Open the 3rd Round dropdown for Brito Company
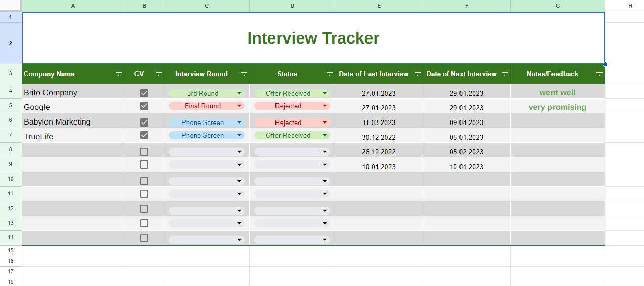The image size is (644, 286). coord(207,93)
